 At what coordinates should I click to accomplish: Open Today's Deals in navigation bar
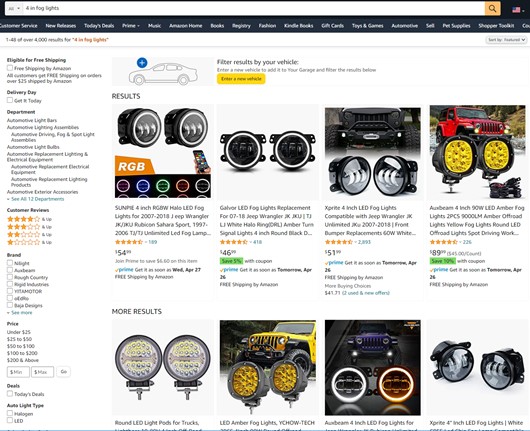point(99,26)
